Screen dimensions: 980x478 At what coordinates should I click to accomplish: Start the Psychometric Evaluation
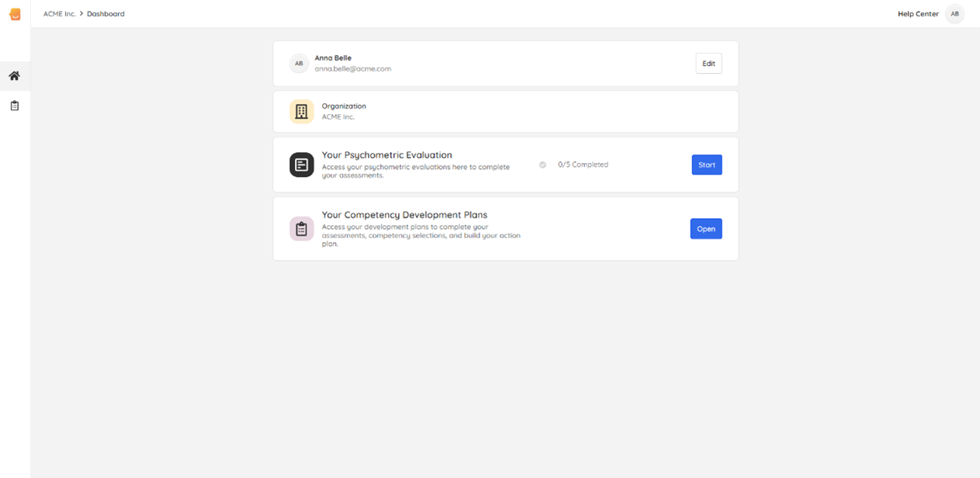(707, 165)
